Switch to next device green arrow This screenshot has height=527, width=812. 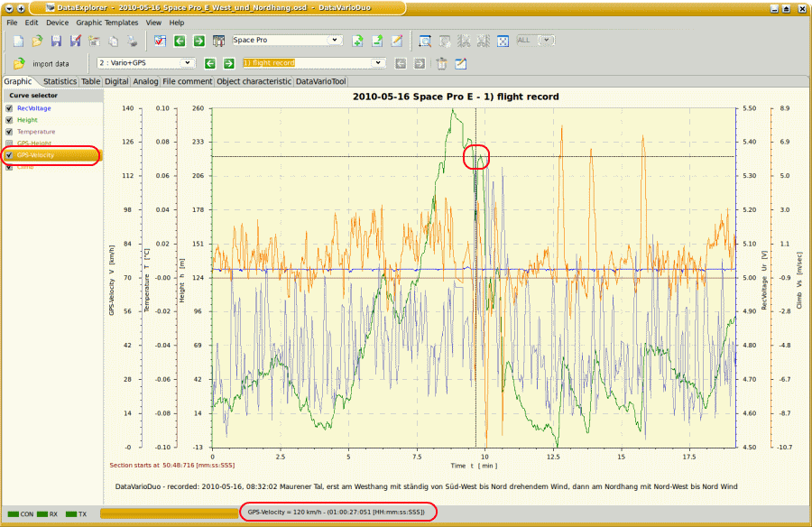(x=198, y=41)
